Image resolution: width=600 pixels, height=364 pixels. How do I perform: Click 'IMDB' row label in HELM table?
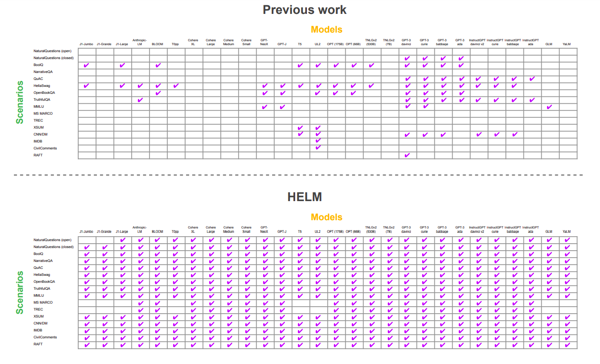pos(38,330)
